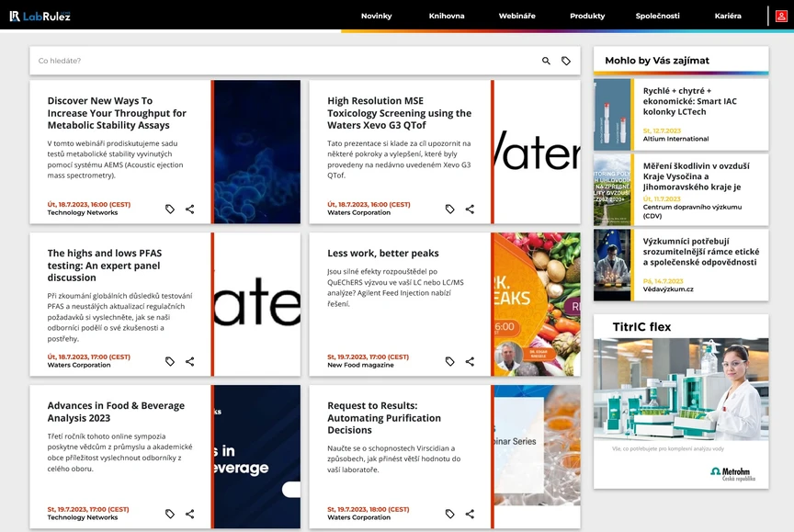Click Smart IAC kolonky article thumbnail
The width and height of the screenshot is (794, 532).
click(612, 115)
